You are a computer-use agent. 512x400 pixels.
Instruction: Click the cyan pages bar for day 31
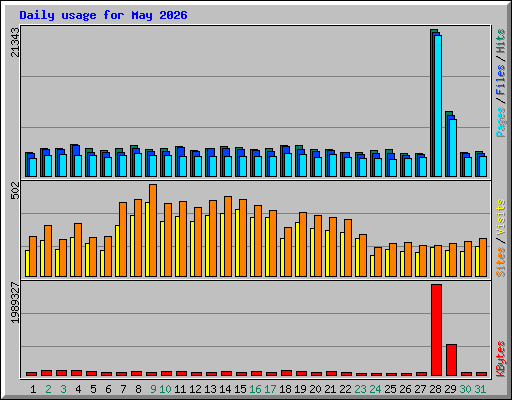pyautogui.click(x=483, y=166)
